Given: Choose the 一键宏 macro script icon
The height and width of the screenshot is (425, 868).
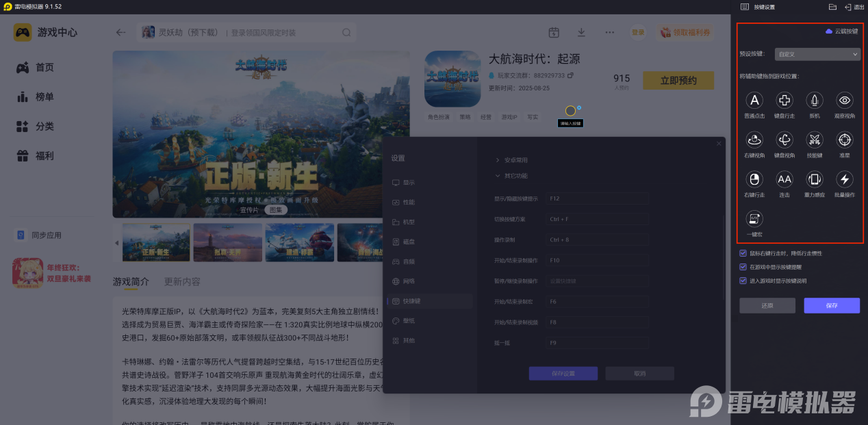Looking at the screenshot, I should click(754, 219).
